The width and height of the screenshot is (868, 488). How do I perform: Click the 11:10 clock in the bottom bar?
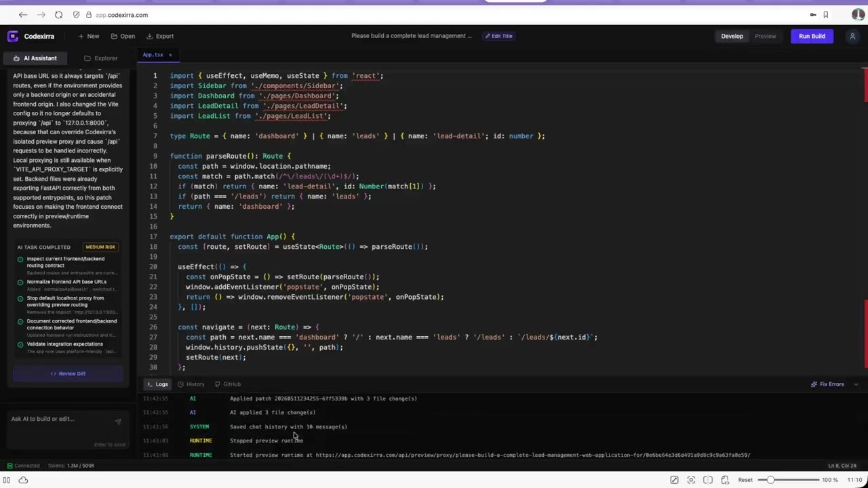click(x=854, y=480)
